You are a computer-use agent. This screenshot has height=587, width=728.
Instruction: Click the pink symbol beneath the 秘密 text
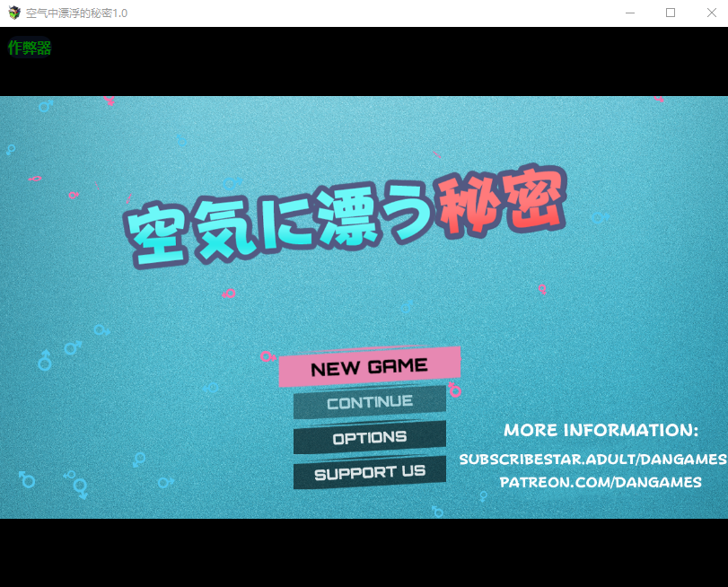(x=541, y=289)
